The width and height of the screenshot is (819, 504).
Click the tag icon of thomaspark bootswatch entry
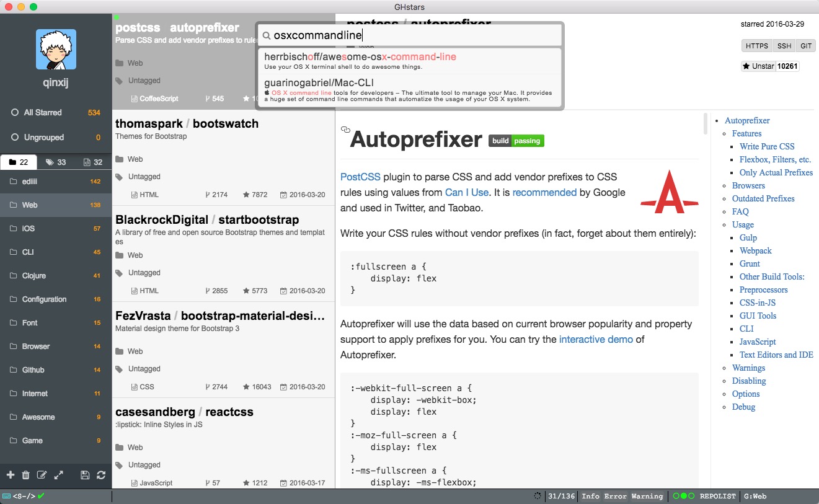click(119, 177)
